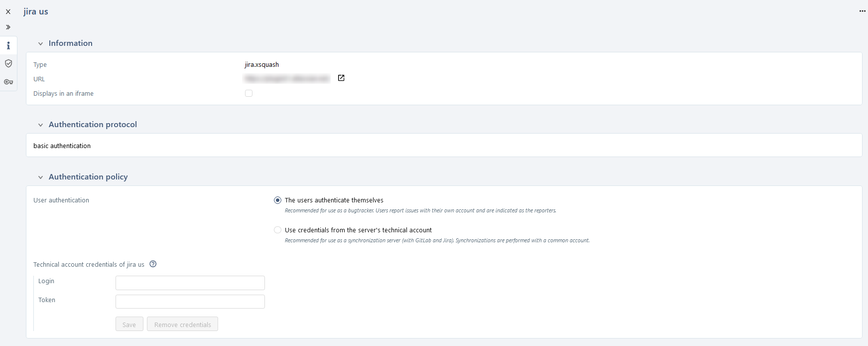Select the shield icon in the left sidebar
Image resolution: width=868 pixels, height=346 pixels.
coord(8,63)
